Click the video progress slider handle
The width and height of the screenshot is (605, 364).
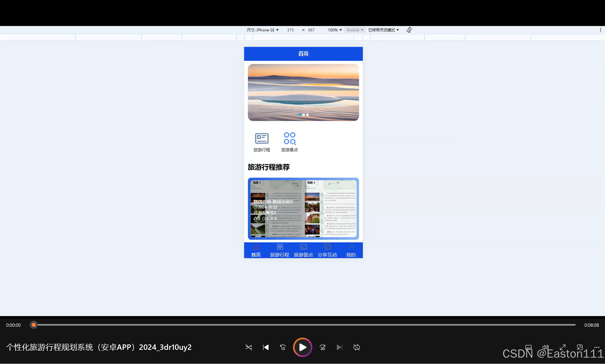tap(34, 325)
